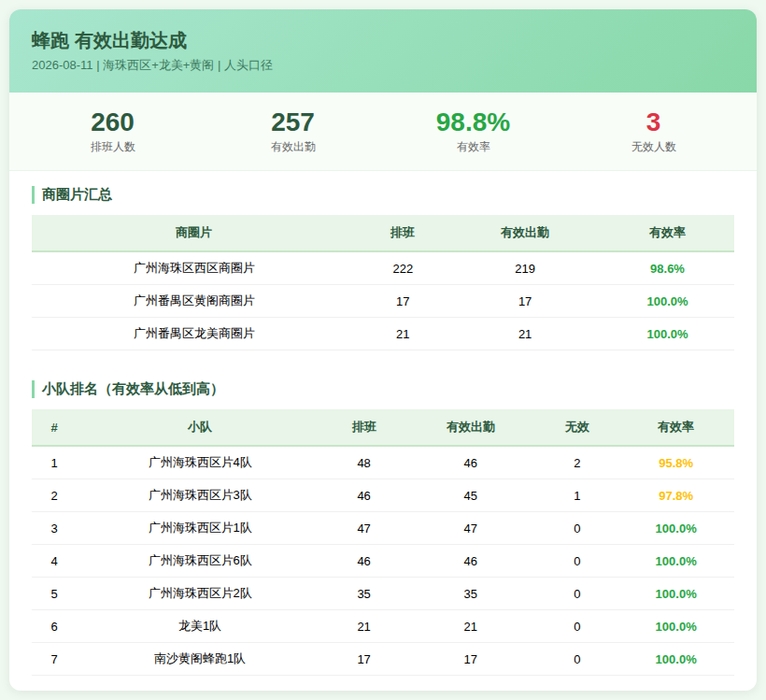Screen dimensions: 766x700
Task: Click the 无效 count 1 for 片3队
Action: tap(577, 496)
